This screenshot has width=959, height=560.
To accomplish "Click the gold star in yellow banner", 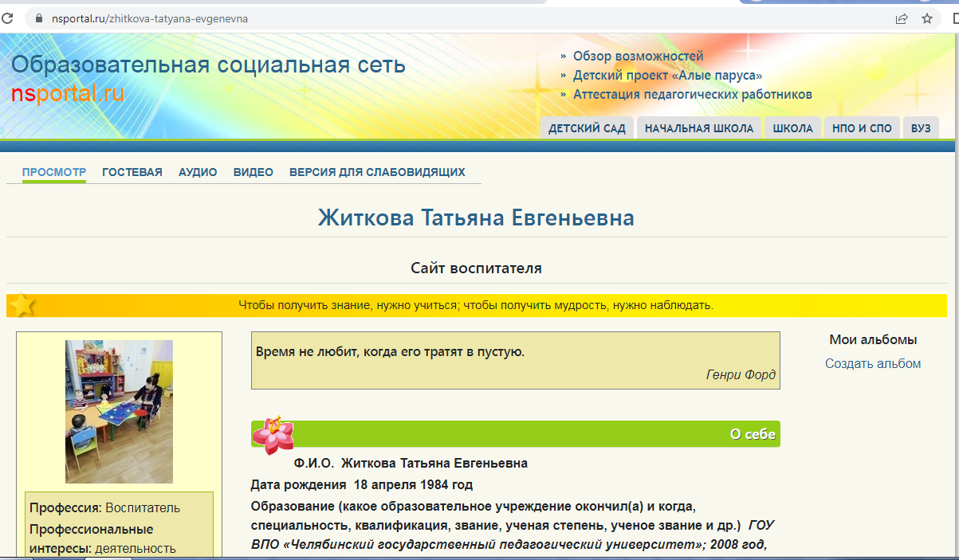I will pyautogui.click(x=22, y=305).
